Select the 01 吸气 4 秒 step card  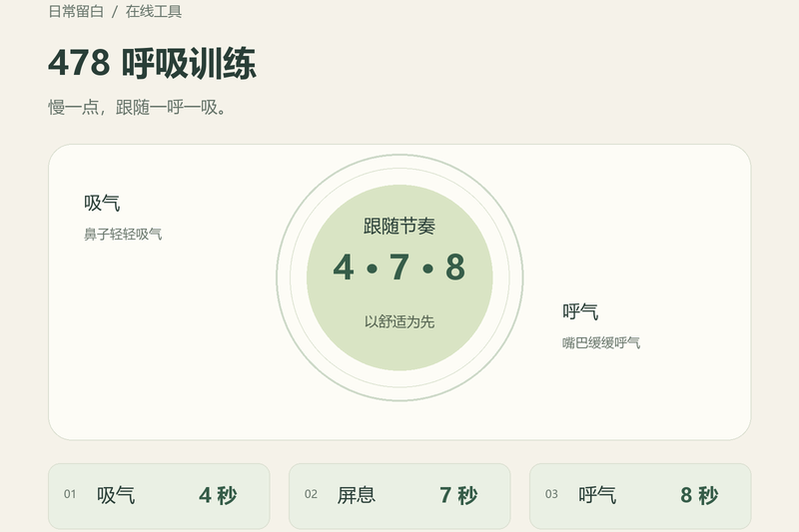(159, 496)
